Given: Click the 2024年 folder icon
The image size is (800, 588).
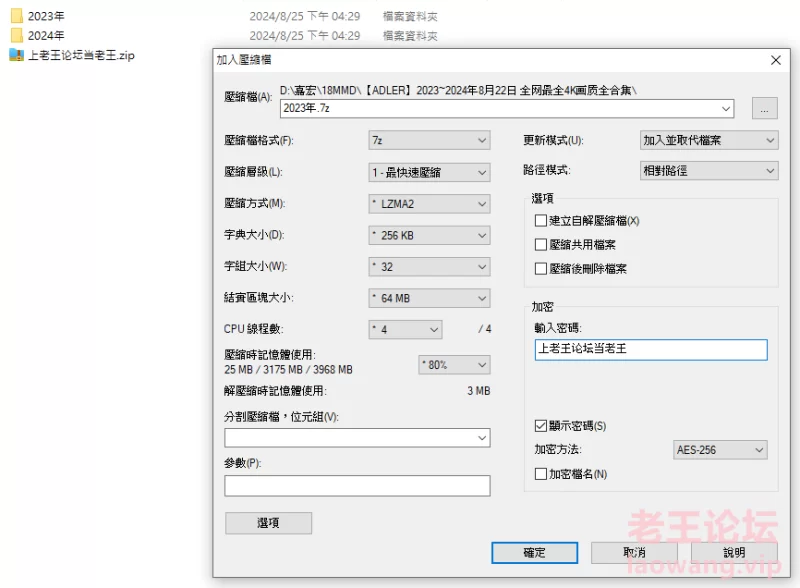Looking at the screenshot, I should (16, 35).
